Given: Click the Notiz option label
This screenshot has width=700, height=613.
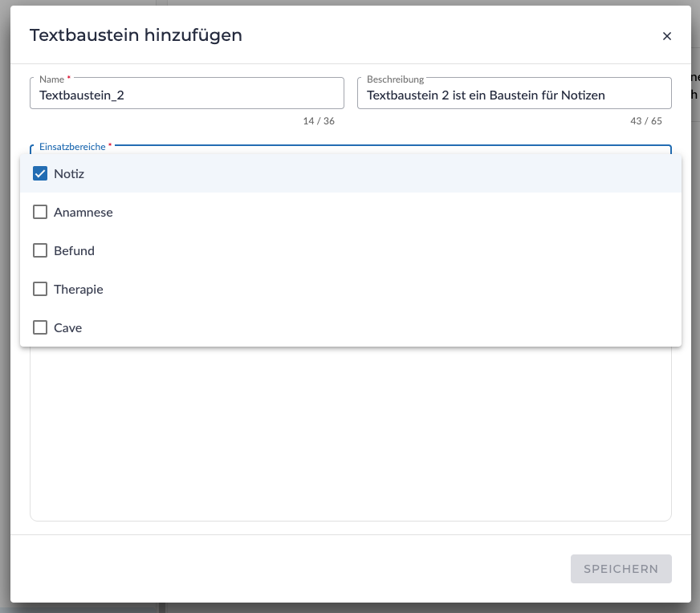Looking at the screenshot, I should pos(69,174).
